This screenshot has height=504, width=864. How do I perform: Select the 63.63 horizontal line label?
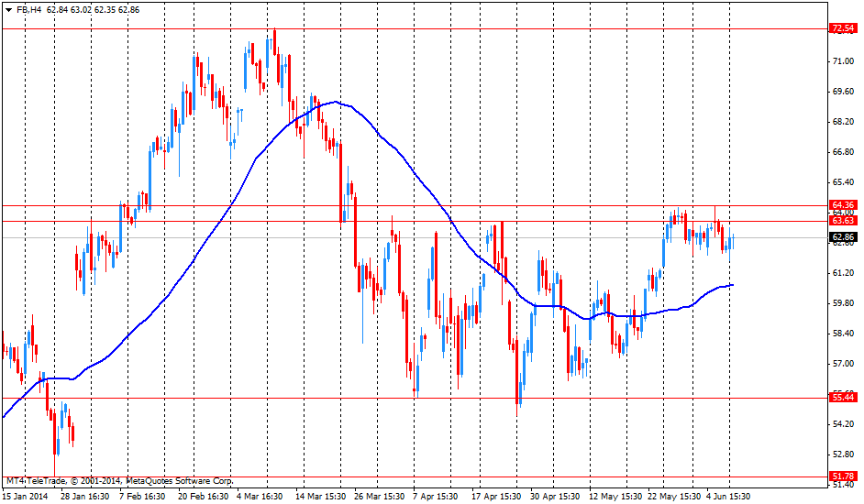[843, 221]
